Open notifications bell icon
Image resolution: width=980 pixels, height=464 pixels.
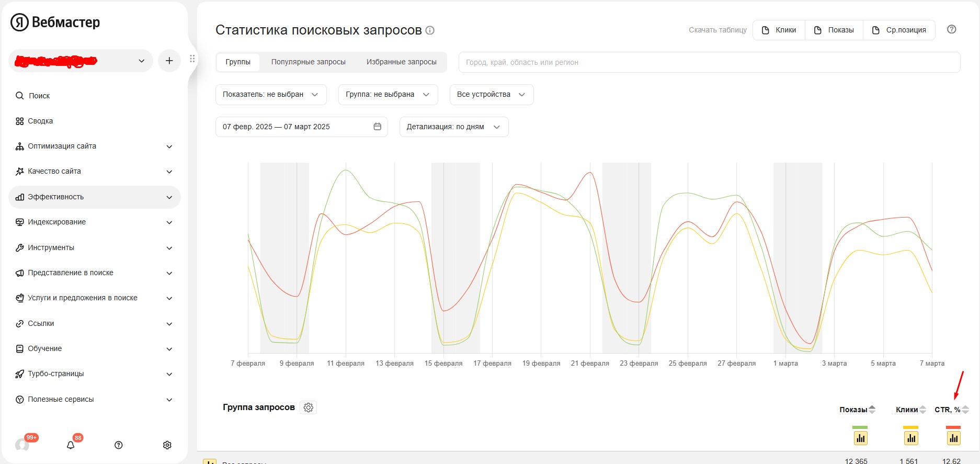pyautogui.click(x=71, y=445)
